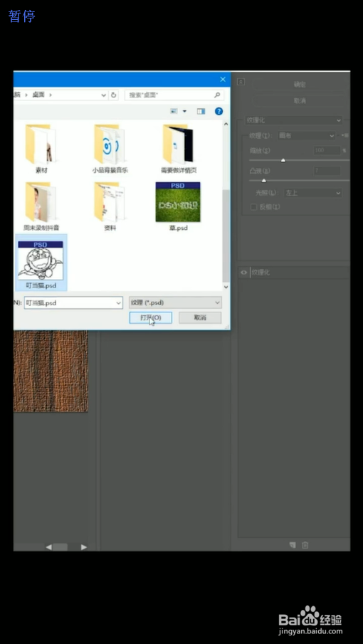Open the 光照 左上 dropdown
363x644 pixels.
(312, 193)
